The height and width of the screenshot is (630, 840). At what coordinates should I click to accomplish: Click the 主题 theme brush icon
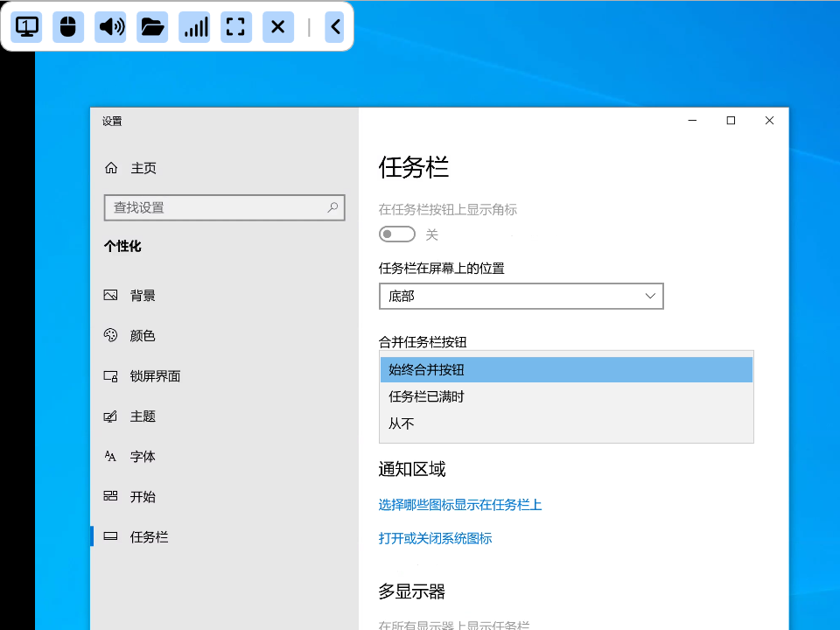coord(110,416)
